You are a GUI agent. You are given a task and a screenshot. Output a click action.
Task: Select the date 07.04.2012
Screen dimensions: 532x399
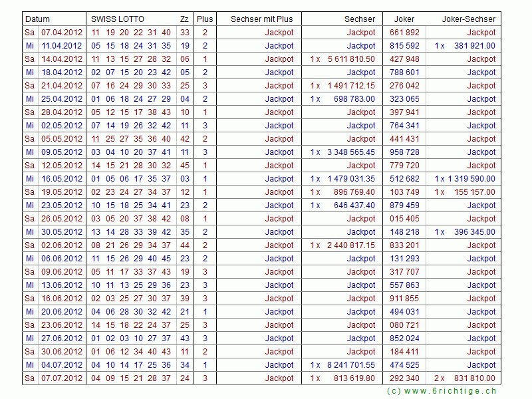click(62, 33)
